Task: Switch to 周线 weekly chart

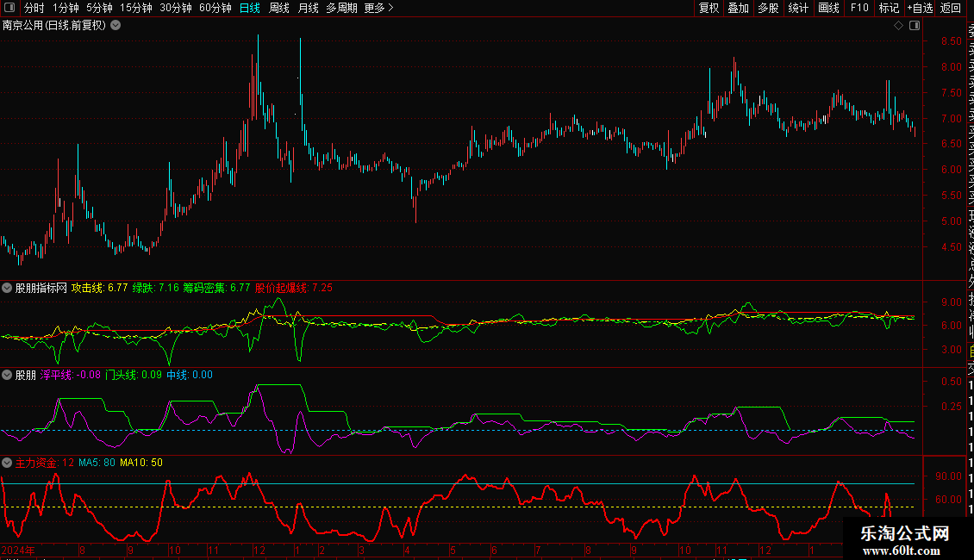Action: tap(279, 8)
